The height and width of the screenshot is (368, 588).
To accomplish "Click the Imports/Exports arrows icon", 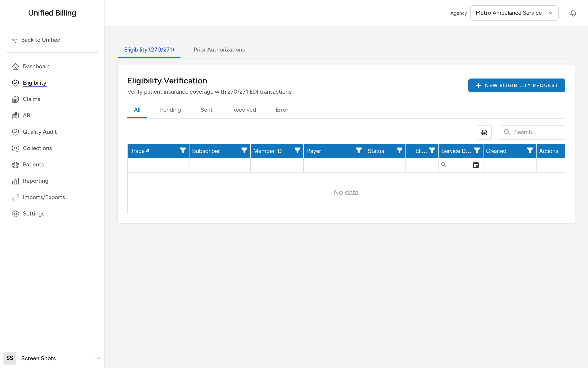I will (x=16, y=197).
